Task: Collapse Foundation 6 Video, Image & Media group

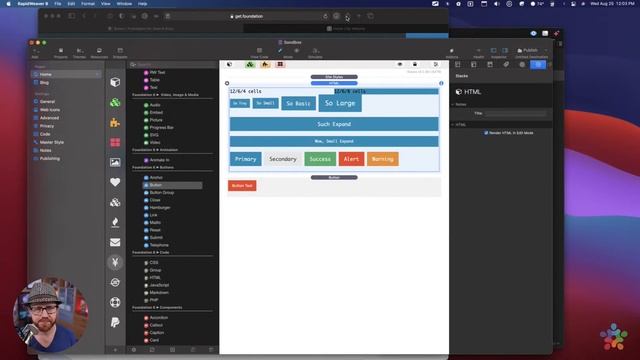Action: (165, 95)
